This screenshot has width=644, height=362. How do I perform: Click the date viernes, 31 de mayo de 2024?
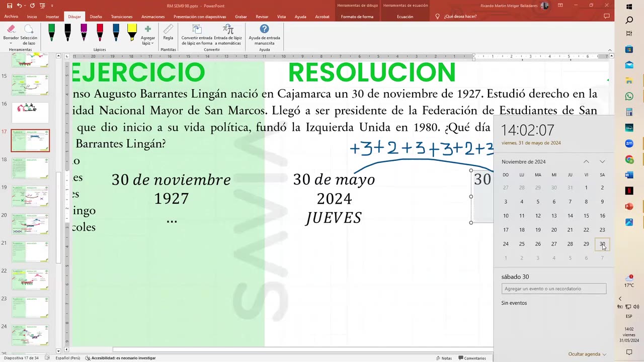531,143
